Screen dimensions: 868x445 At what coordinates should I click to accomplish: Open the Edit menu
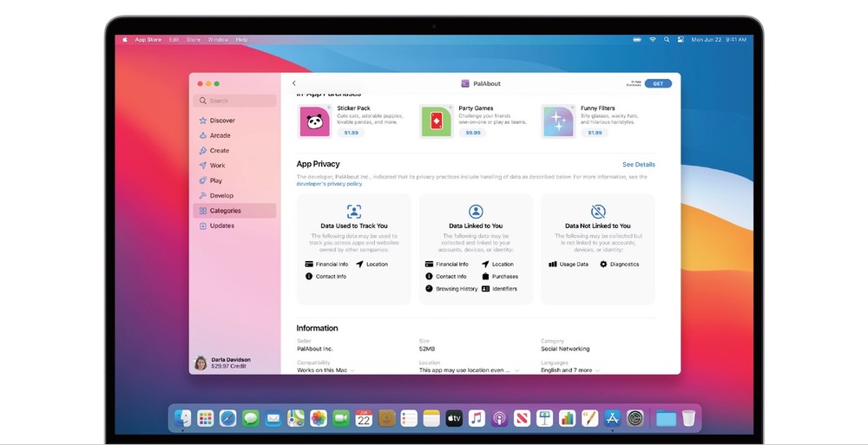pyautogui.click(x=174, y=40)
